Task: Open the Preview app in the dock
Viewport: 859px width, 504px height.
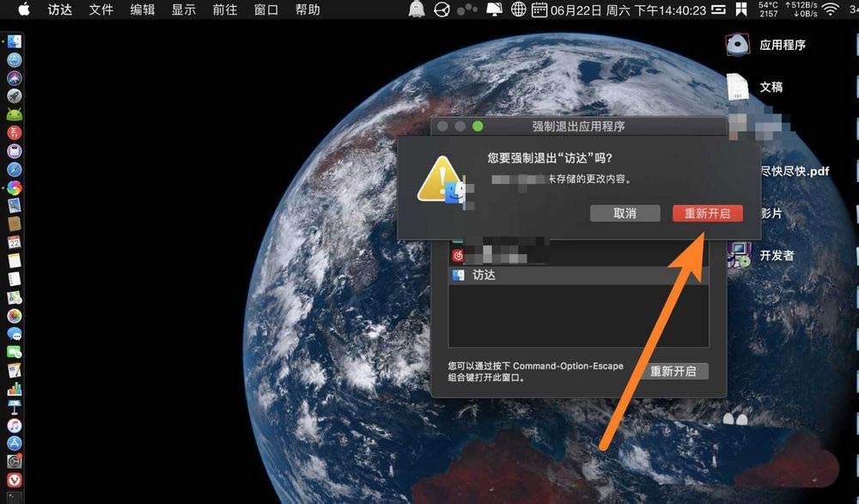Action: click(15, 205)
